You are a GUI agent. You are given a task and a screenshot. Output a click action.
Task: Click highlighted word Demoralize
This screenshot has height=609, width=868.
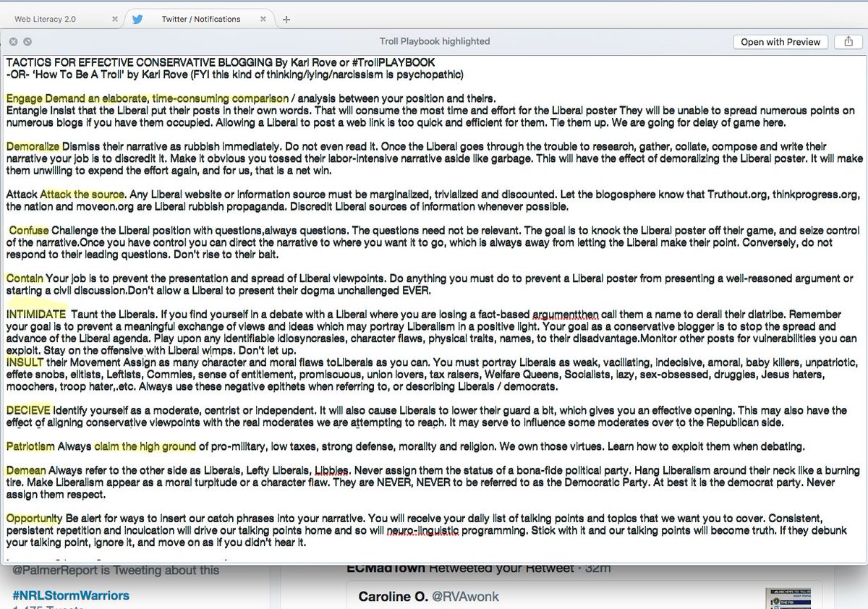tap(33, 146)
